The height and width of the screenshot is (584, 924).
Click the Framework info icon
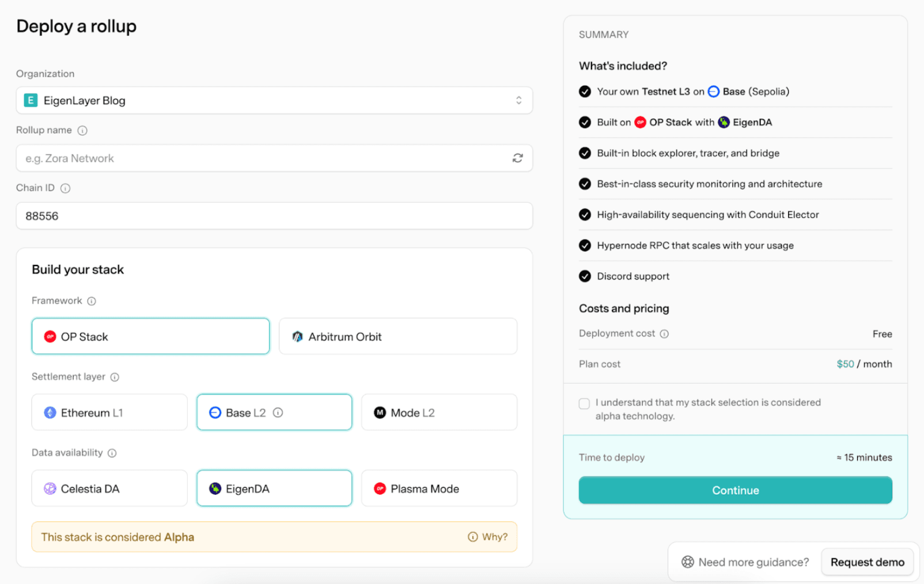(x=92, y=301)
